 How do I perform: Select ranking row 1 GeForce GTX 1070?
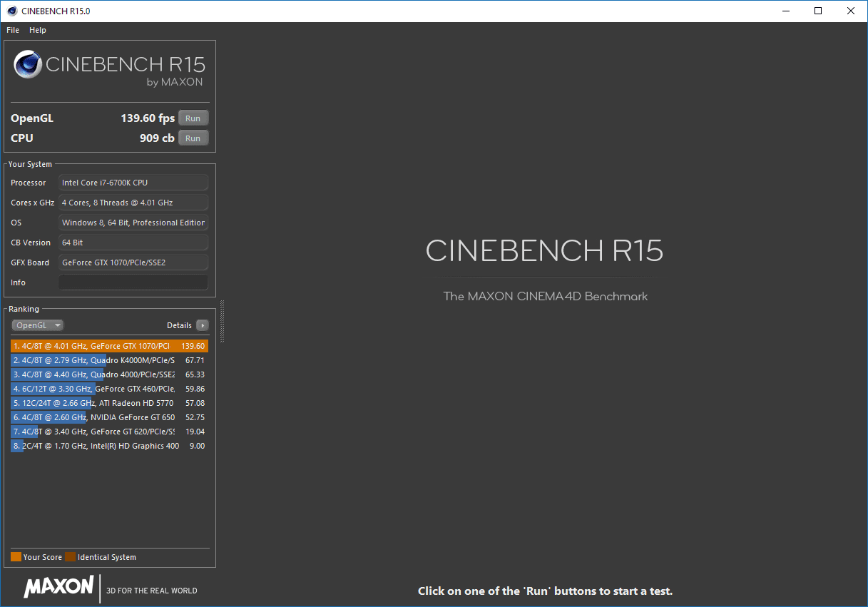(110, 346)
